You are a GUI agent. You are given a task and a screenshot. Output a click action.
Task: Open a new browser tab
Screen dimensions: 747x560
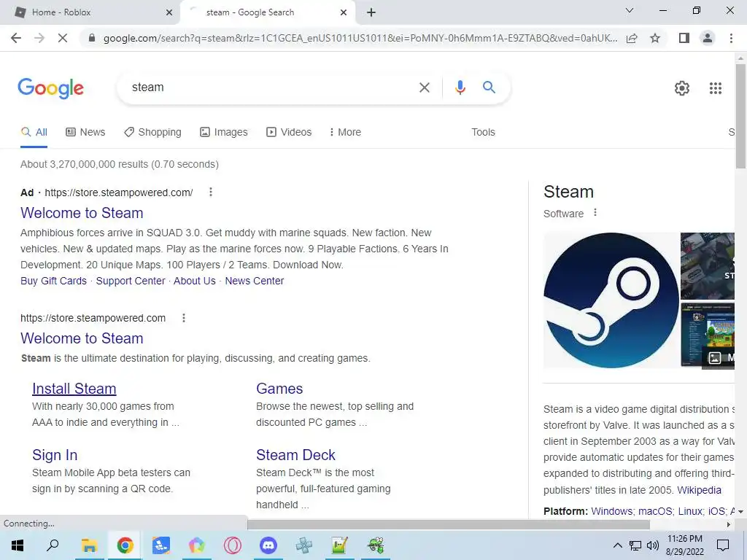click(371, 12)
